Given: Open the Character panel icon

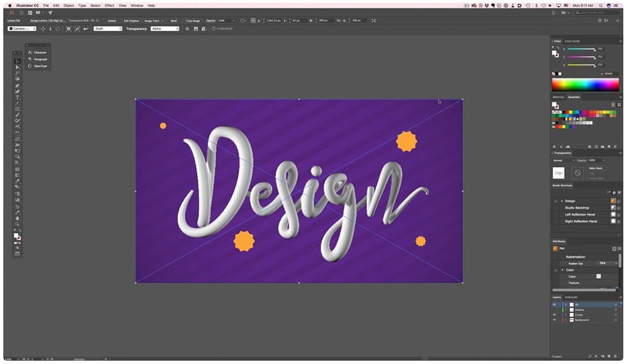Looking at the screenshot, I should click(30, 52).
